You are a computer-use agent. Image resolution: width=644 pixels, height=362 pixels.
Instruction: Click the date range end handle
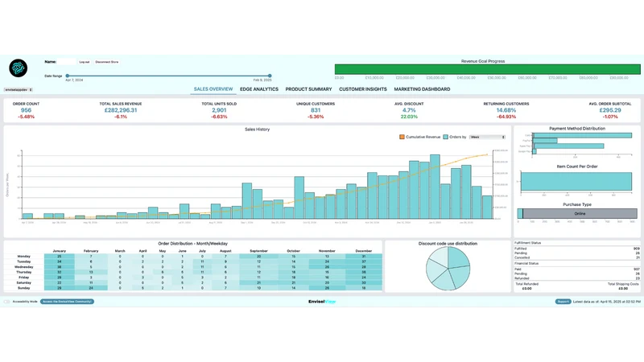pyautogui.click(x=270, y=76)
